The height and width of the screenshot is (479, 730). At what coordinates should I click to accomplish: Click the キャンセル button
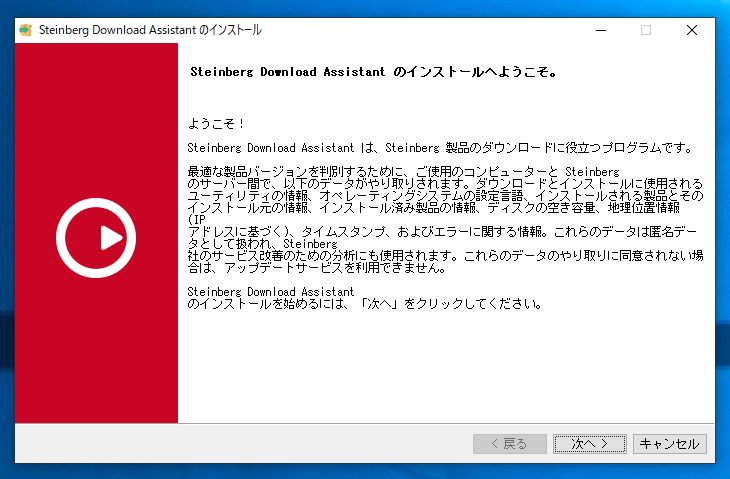(669, 444)
